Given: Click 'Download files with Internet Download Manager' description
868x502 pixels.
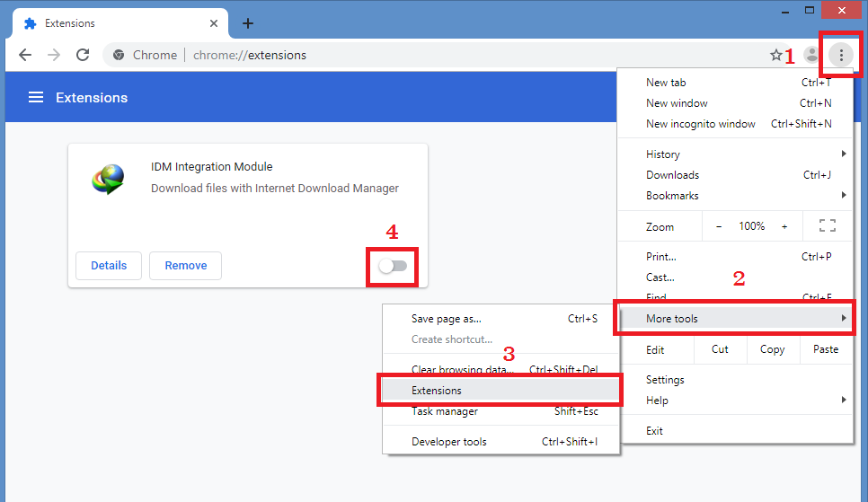Looking at the screenshot, I should [x=275, y=189].
